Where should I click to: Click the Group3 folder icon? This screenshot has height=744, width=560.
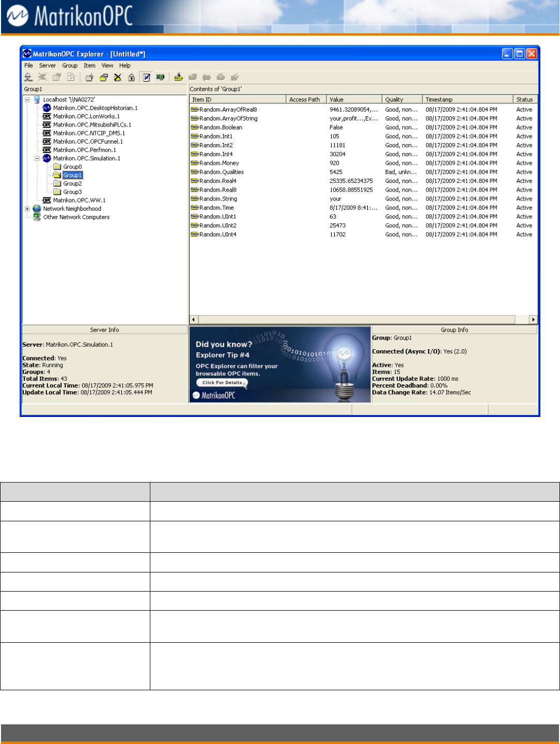[57, 192]
